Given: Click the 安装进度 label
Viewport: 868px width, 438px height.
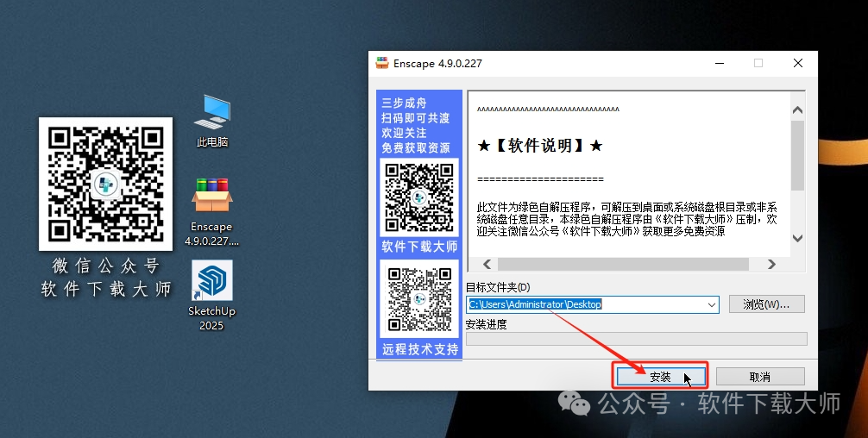Looking at the screenshot, I should (486, 325).
